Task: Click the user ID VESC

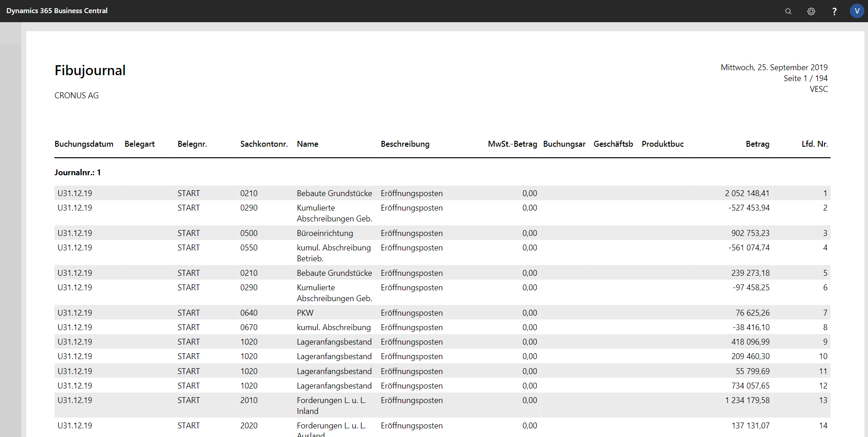Action: (x=819, y=89)
